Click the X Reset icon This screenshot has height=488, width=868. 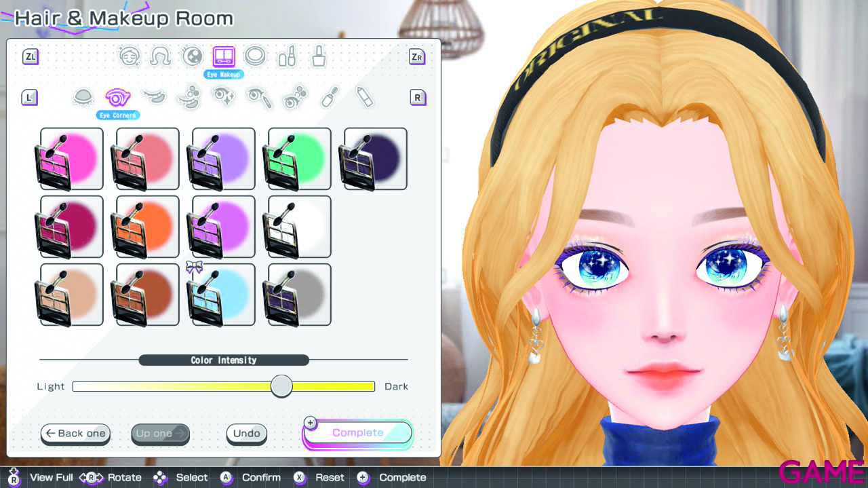pos(300,478)
